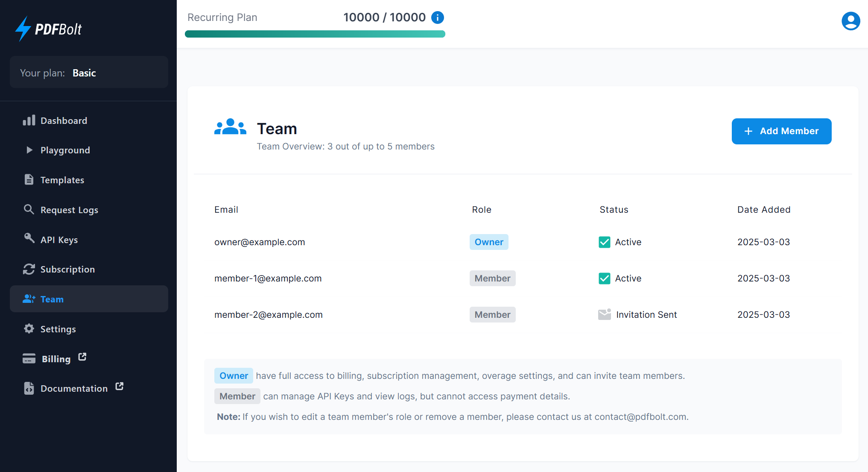Click the Billing external link icon
The width and height of the screenshot is (868, 472).
tap(82, 357)
